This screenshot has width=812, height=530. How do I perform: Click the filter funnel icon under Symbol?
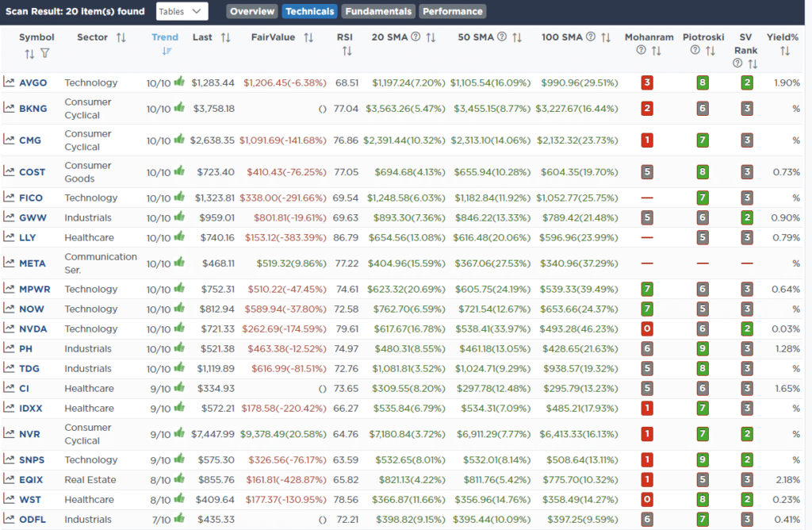pos(45,53)
